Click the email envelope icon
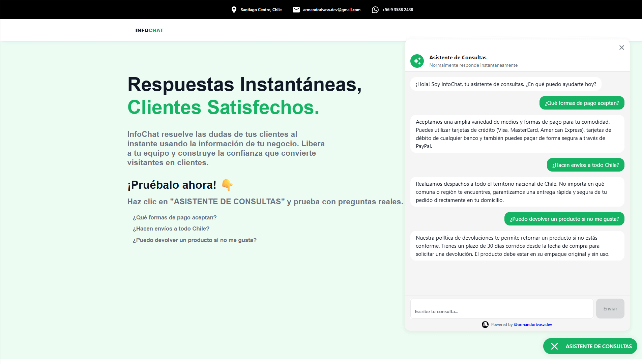 tap(296, 10)
